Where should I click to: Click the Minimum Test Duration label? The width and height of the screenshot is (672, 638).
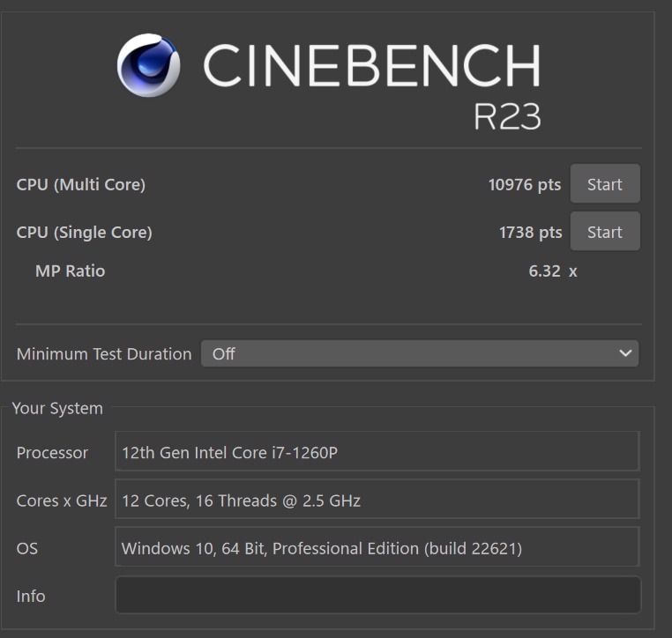click(104, 354)
